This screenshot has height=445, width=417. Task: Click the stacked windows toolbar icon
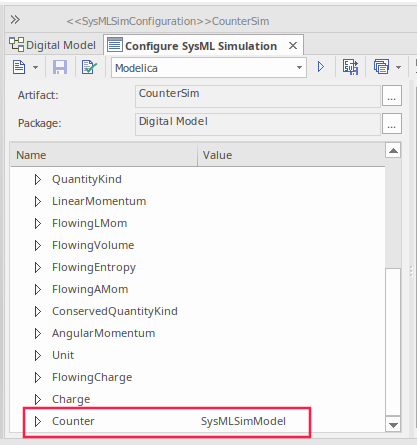point(381,67)
